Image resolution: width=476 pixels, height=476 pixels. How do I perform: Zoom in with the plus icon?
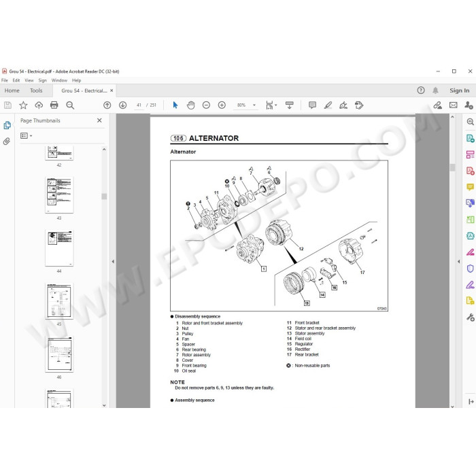222,105
